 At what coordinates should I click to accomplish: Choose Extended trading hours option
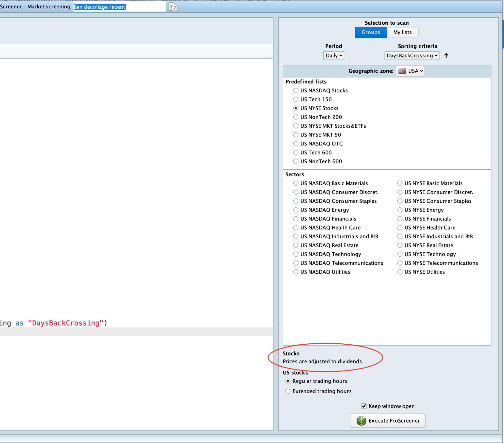coord(288,391)
